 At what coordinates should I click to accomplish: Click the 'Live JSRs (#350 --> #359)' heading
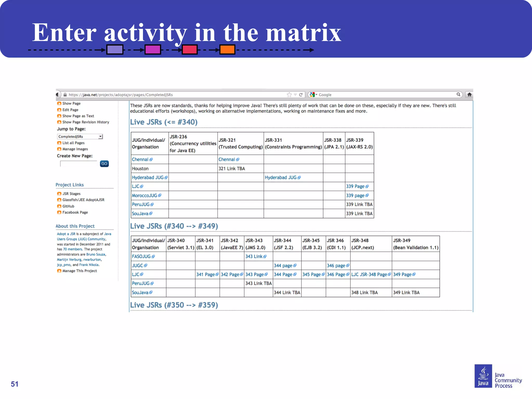coord(174,305)
